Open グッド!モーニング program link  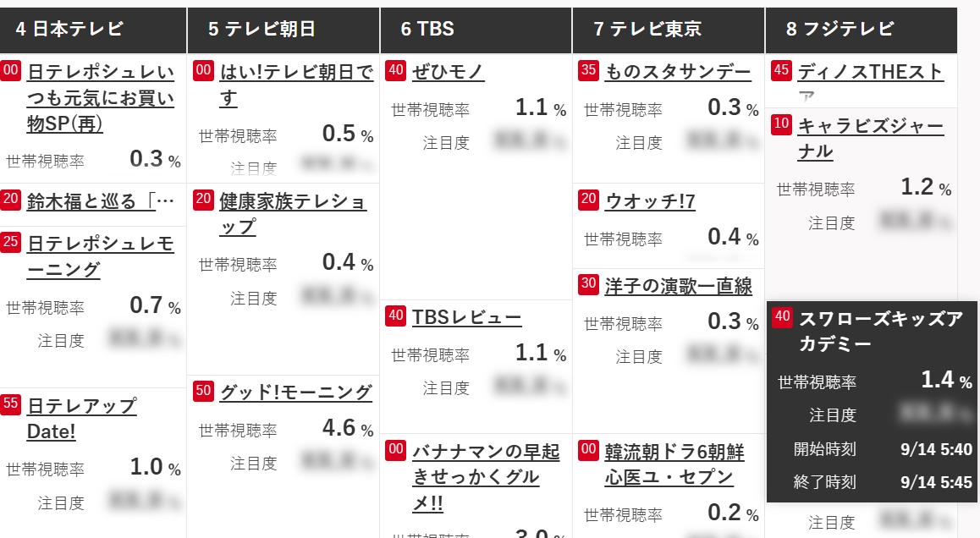pyautogui.click(x=295, y=392)
